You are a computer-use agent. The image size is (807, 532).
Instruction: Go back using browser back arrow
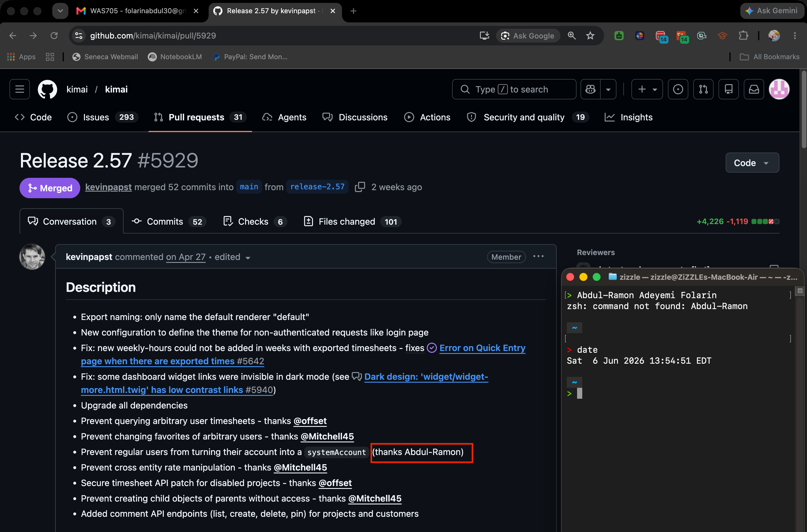pos(13,35)
